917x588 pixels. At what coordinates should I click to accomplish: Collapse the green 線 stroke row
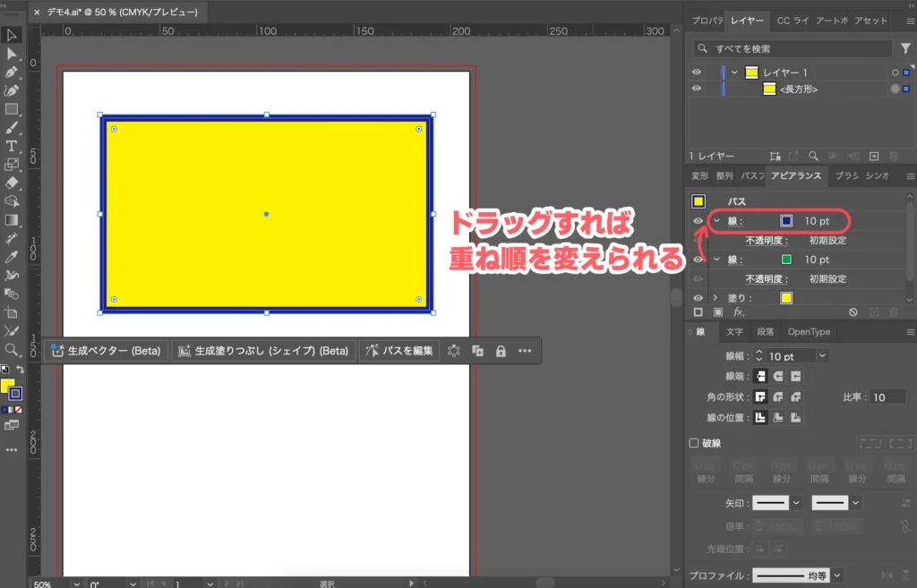[x=716, y=259]
